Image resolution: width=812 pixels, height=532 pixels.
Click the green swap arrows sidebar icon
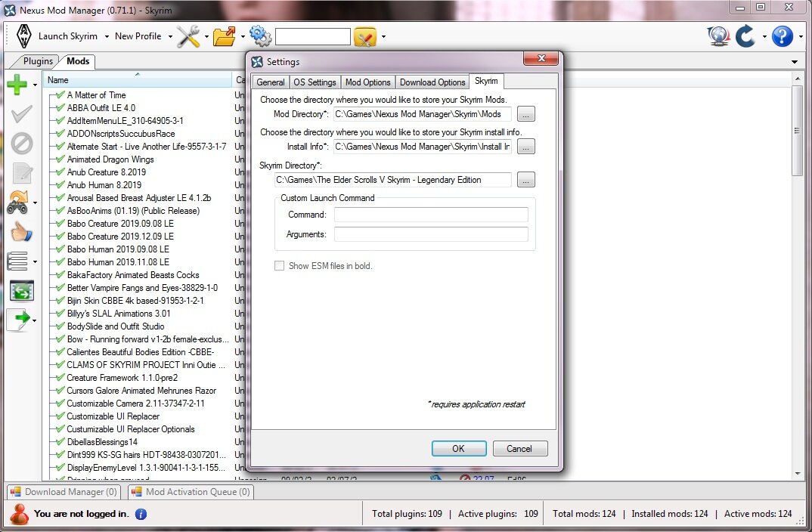tap(21, 291)
